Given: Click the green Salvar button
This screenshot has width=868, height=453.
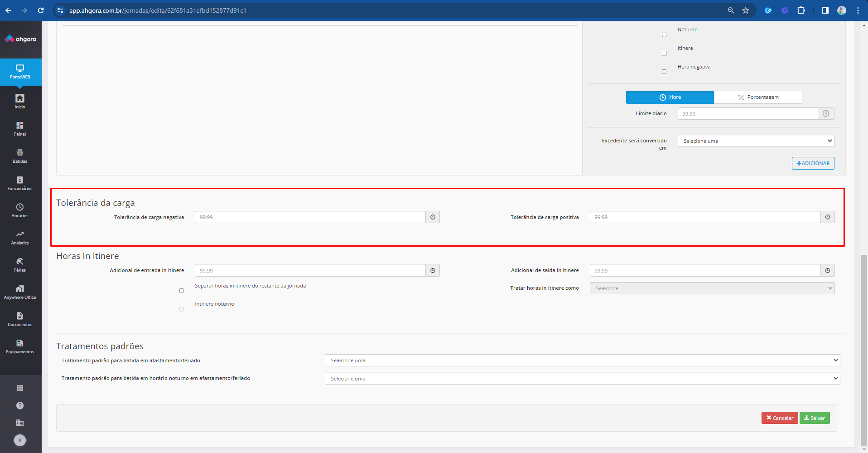Looking at the screenshot, I should 815,418.
